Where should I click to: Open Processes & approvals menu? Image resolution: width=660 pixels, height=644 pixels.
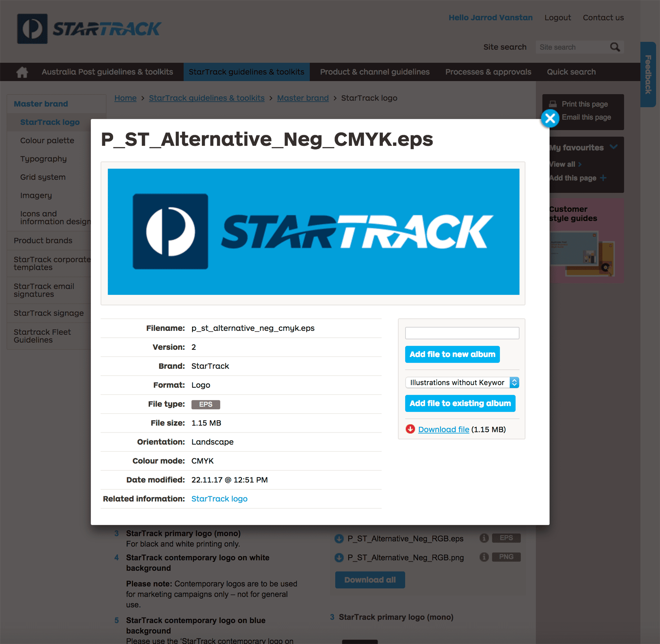[488, 72]
